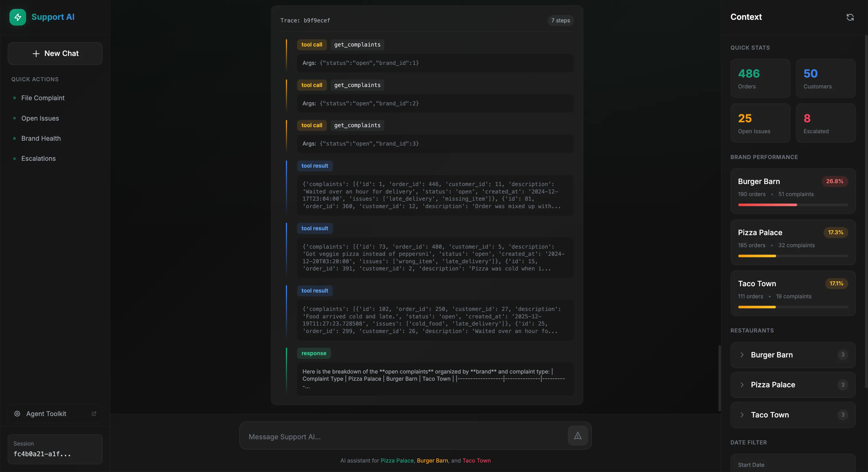Screen dimensions: 868x472
Task: Click the 7 steps trace badge
Action: 560,21
